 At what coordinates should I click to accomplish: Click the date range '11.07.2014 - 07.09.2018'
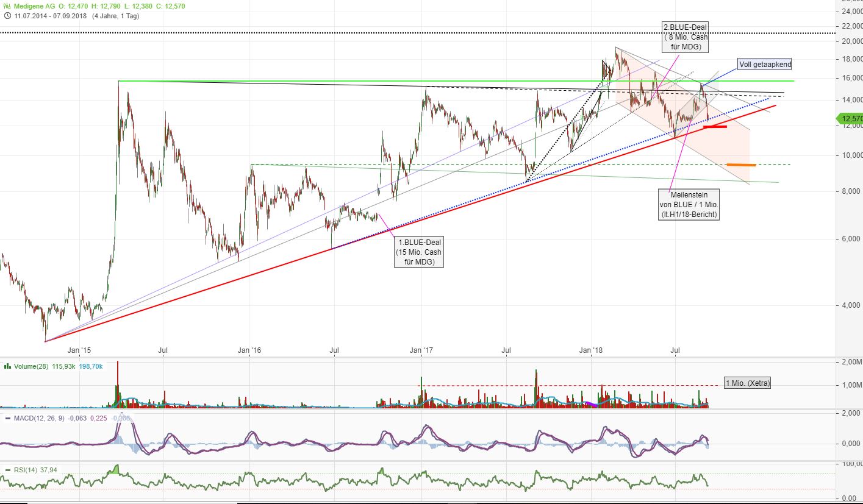coord(49,16)
